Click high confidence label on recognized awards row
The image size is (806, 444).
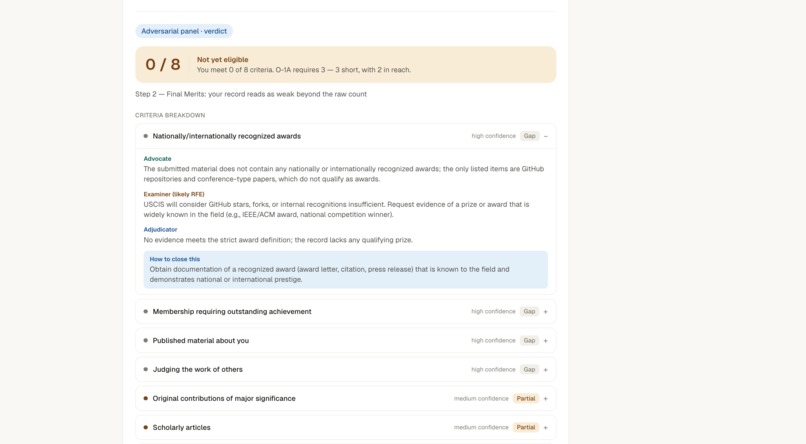[x=493, y=136]
